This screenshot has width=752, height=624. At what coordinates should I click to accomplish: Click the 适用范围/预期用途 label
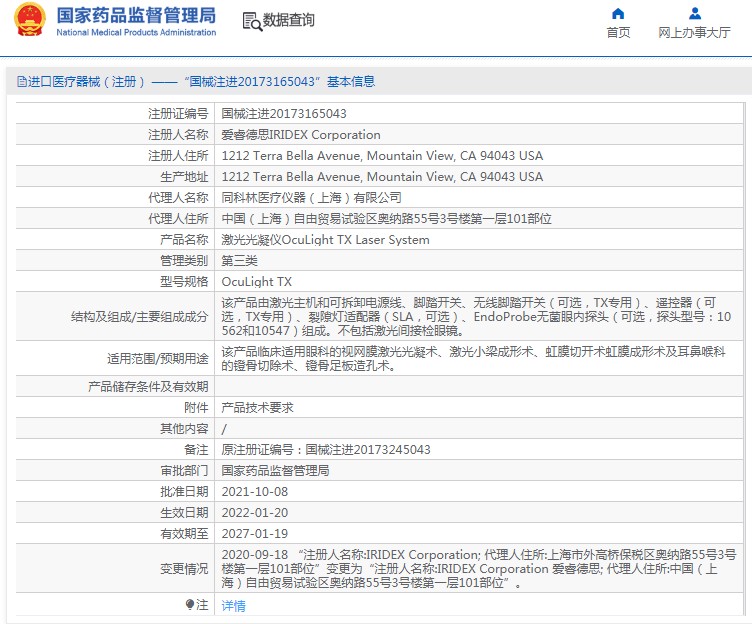[x=158, y=359]
